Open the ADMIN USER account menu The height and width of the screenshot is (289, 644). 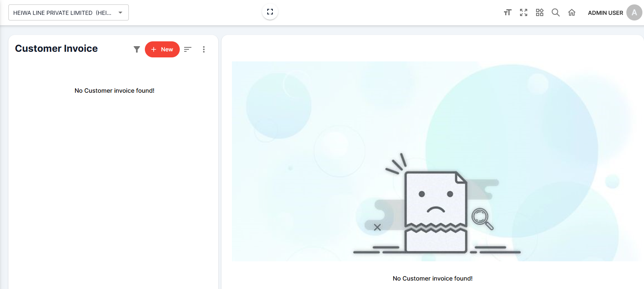[605, 13]
